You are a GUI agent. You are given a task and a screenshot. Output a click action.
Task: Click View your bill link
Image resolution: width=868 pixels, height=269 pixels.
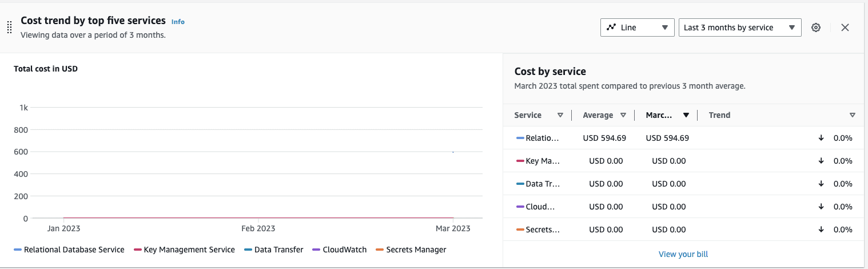[x=683, y=254]
